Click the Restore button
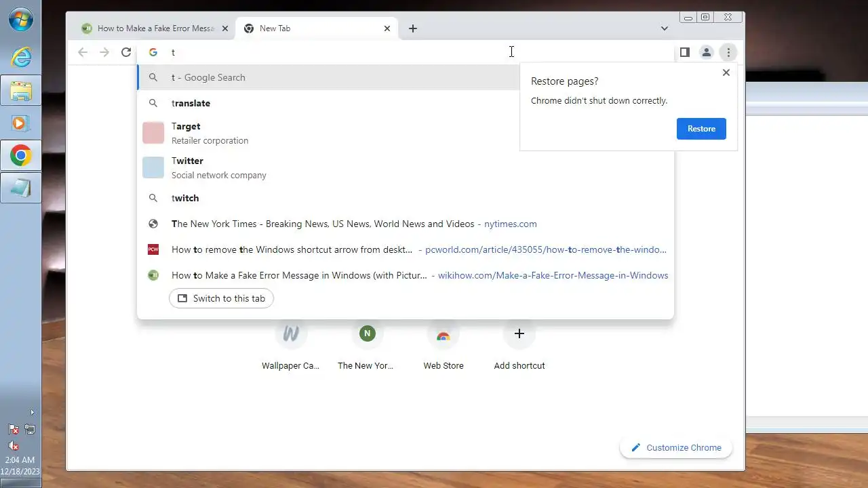 701,129
